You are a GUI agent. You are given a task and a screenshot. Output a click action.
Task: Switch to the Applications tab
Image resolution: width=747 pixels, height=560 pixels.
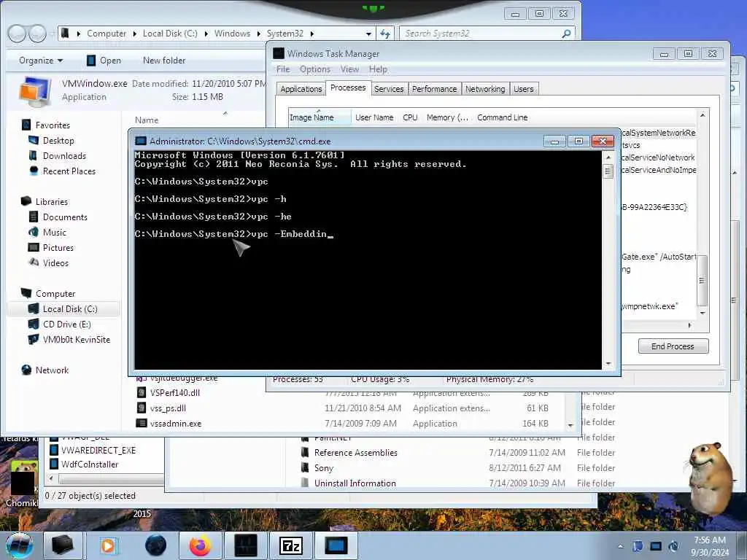[301, 89]
